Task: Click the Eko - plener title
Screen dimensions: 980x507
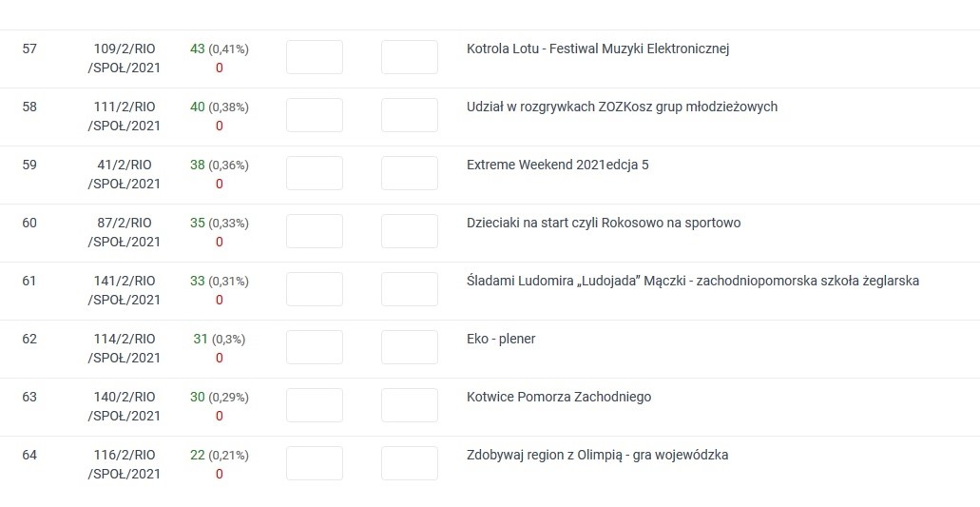Action: (501, 339)
